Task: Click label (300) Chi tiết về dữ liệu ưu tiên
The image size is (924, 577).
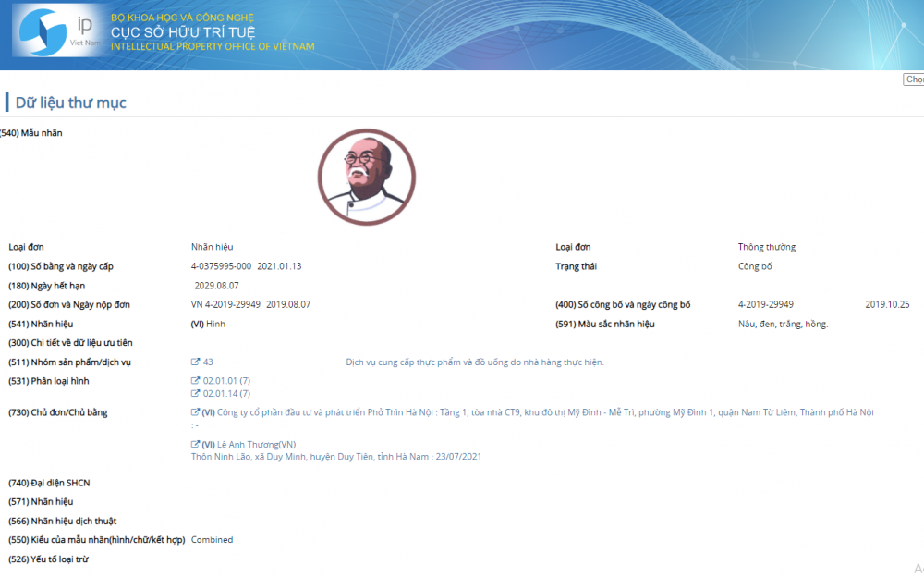Action: tap(71, 342)
